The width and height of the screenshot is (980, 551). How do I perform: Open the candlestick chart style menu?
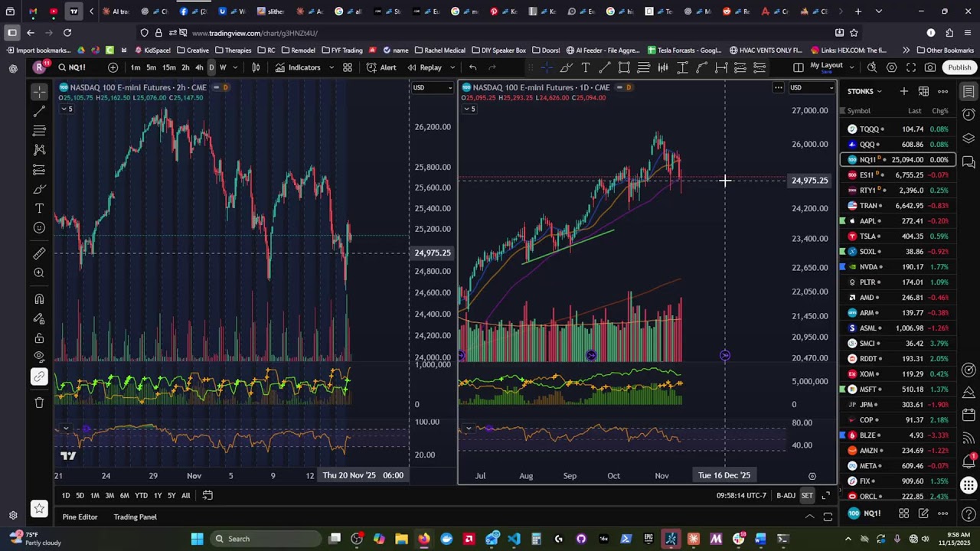pyautogui.click(x=256, y=67)
